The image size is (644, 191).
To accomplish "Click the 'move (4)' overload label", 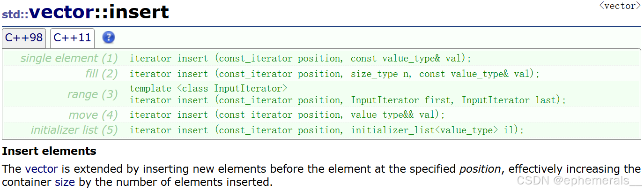I will click(x=93, y=115).
